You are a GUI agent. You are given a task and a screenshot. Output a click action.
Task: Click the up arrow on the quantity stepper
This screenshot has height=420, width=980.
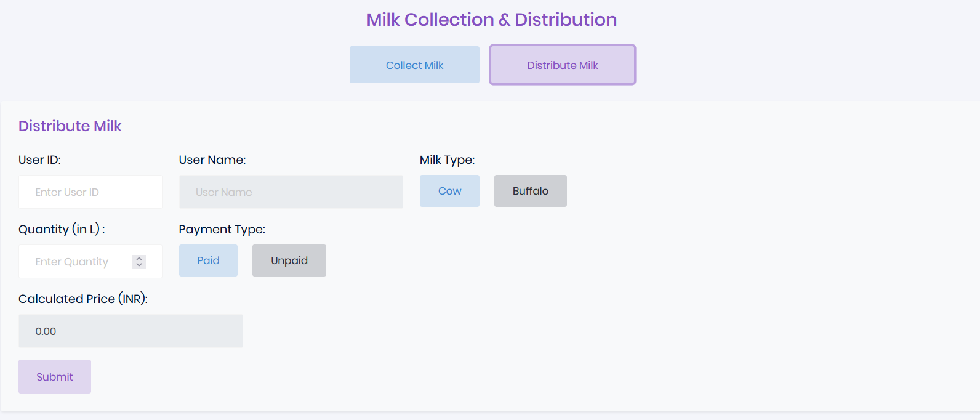(140, 258)
